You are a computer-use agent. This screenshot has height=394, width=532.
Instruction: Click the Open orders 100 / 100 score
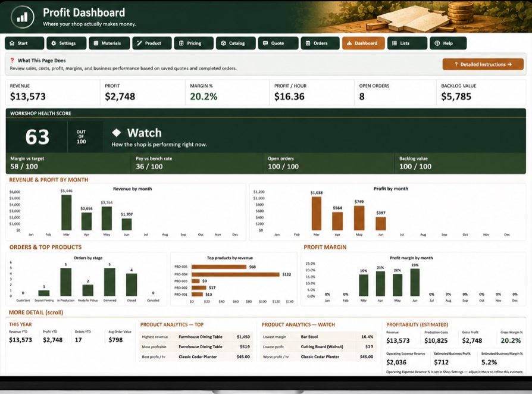tap(283, 166)
